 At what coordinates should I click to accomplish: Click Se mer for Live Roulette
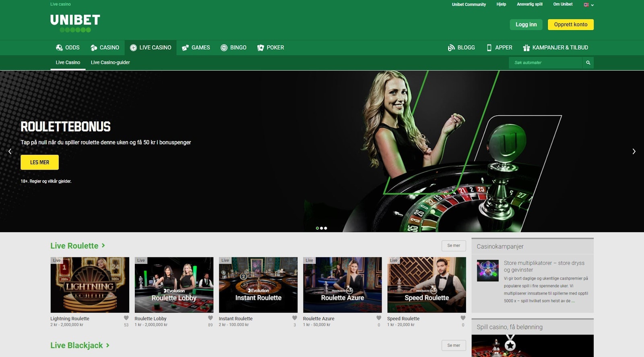pyautogui.click(x=454, y=246)
